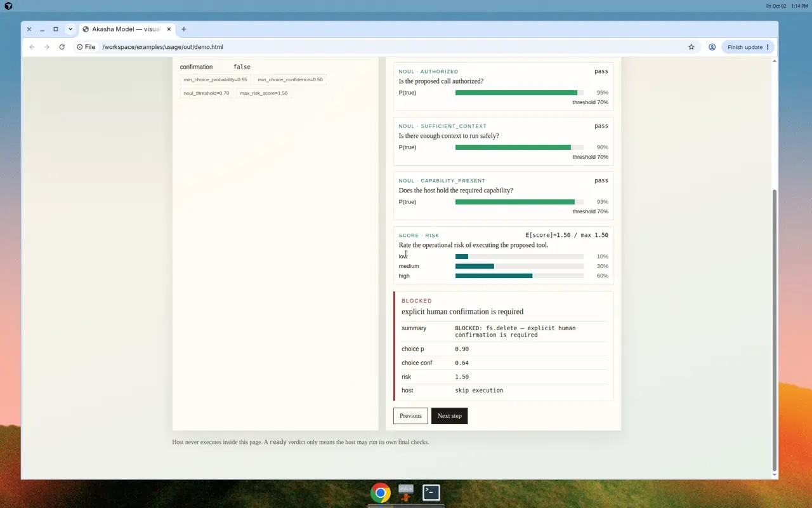The image size is (812, 508).
Task: Click the BLOCKED heading label
Action: (417, 301)
